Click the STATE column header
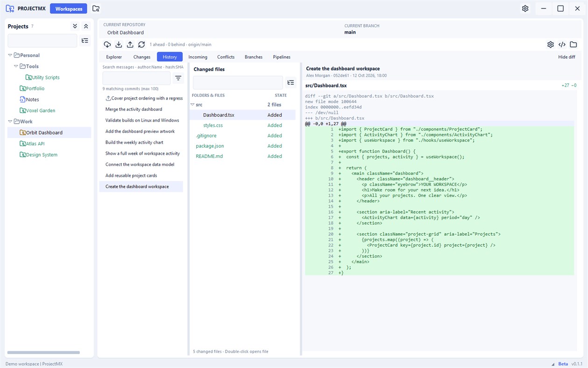The image size is (588, 368). coord(281,95)
